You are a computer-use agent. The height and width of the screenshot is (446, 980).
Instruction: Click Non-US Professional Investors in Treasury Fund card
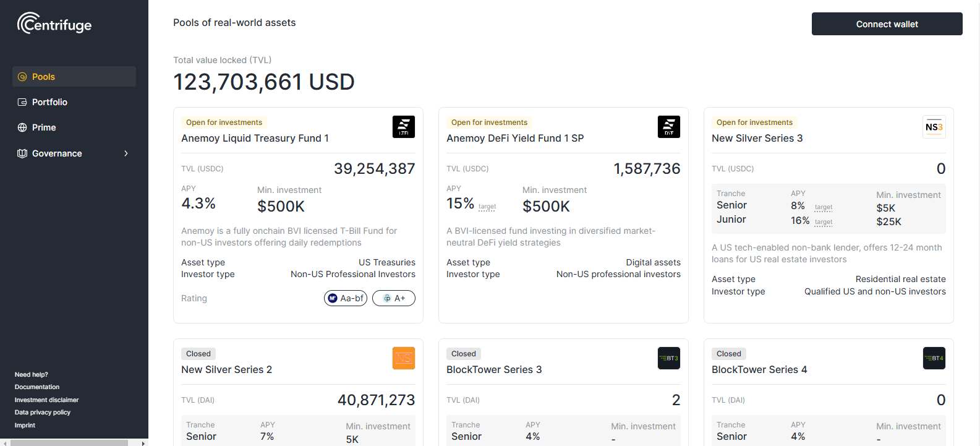tap(353, 274)
